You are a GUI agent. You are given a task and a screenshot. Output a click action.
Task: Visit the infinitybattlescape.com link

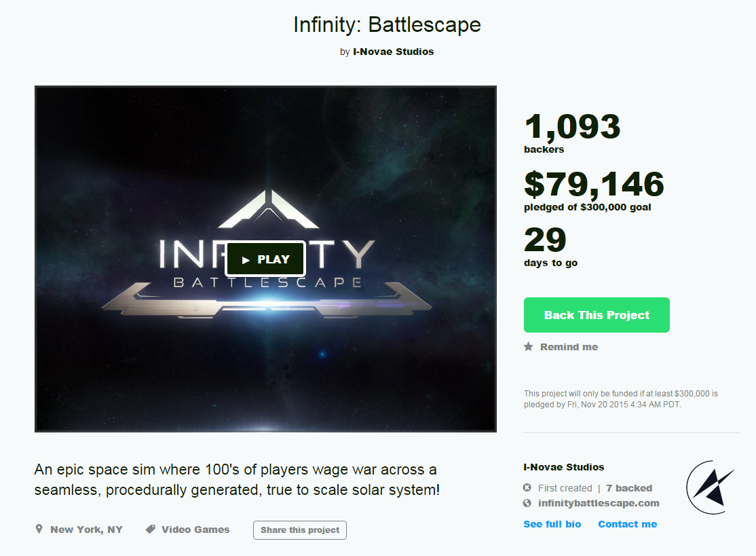tap(599, 503)
